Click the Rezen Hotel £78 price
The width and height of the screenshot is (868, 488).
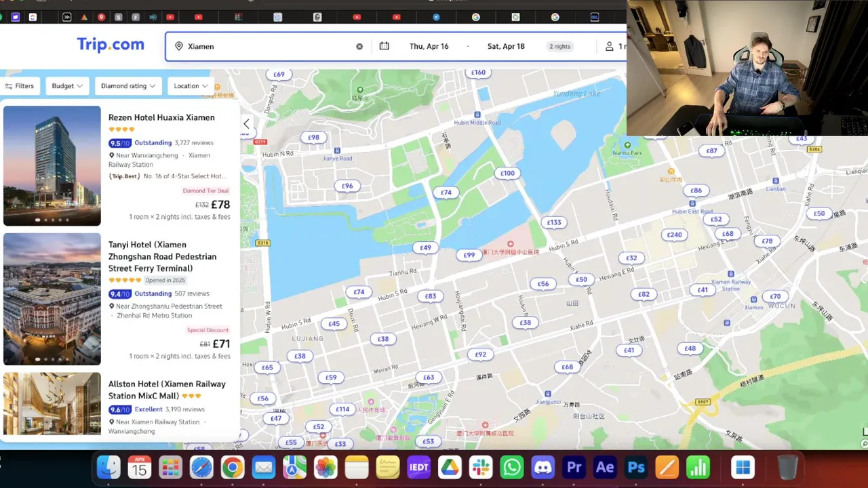click(x=221, y=205)
